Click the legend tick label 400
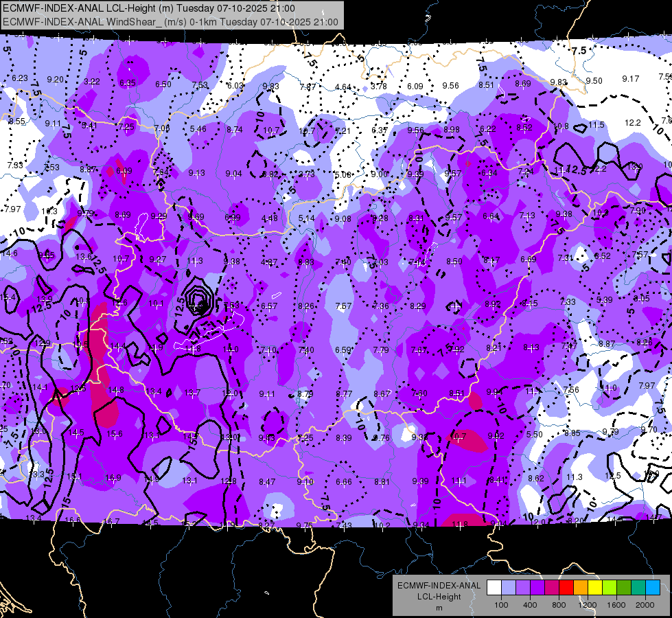 [x=530, y=605]
